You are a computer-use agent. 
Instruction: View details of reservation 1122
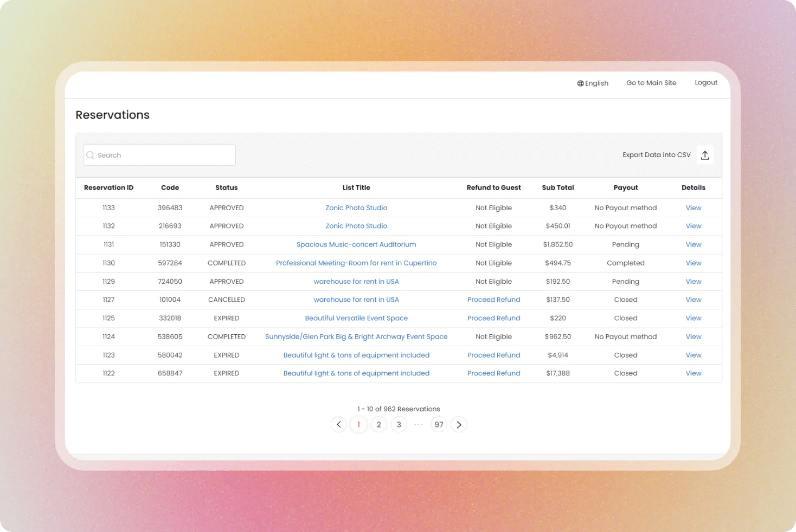pos(694,373)
